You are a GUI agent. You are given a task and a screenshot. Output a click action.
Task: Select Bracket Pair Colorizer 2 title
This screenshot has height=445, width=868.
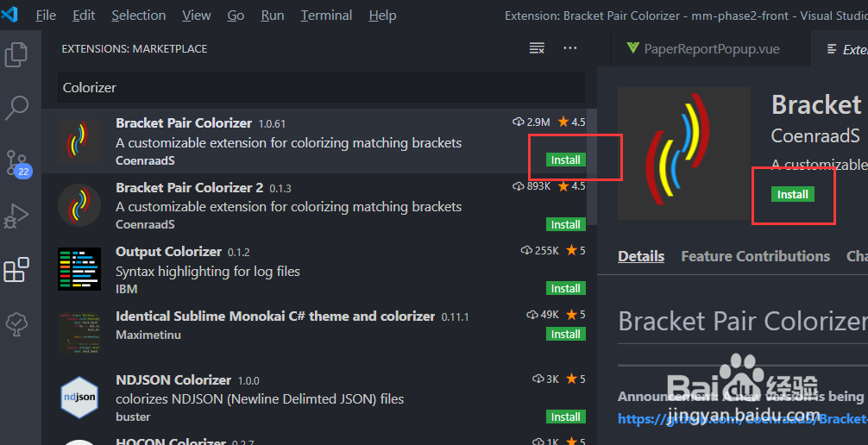click(189, 188)
